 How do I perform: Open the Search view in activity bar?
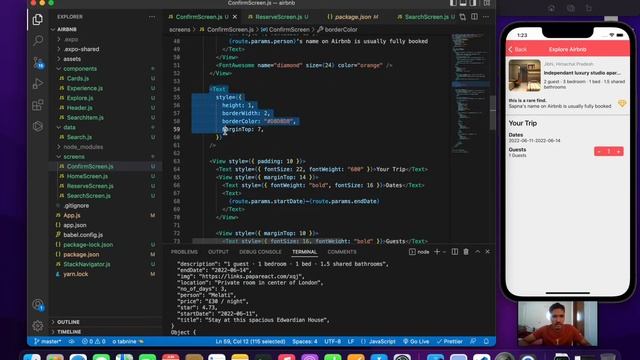38,40
